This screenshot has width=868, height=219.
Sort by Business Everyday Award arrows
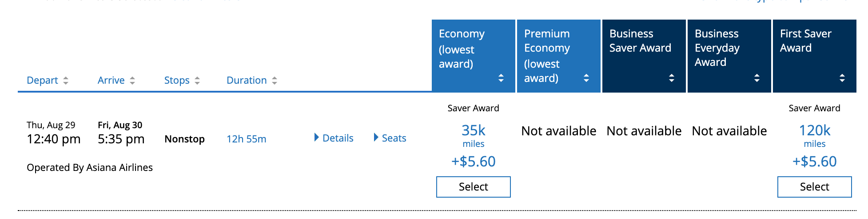click(x=757, y=78)
